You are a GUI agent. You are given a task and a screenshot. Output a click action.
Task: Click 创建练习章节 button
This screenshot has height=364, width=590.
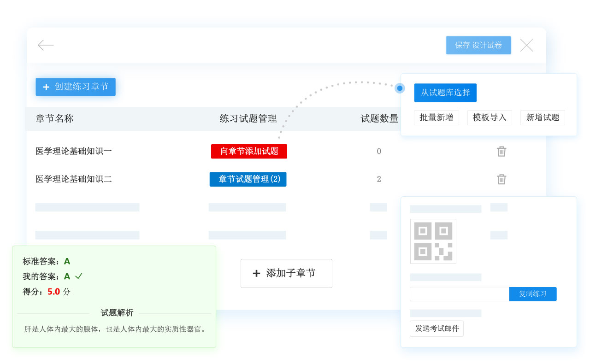pyautogui.click(x=76, y=87)
